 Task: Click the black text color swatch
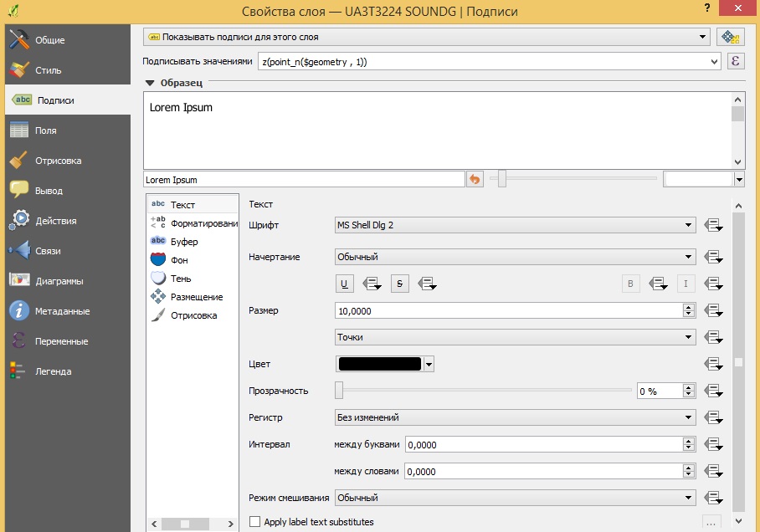(379, 364)
